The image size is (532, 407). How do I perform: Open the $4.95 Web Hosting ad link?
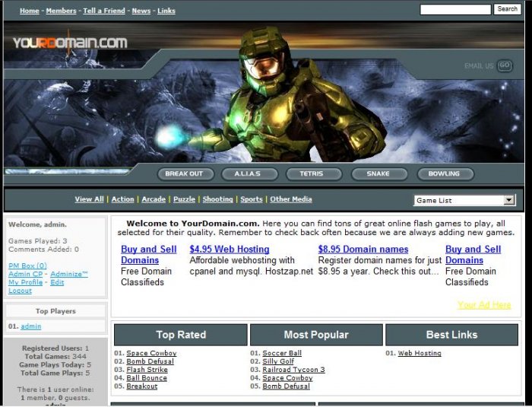pyautogui.click(x=230, y=250)
